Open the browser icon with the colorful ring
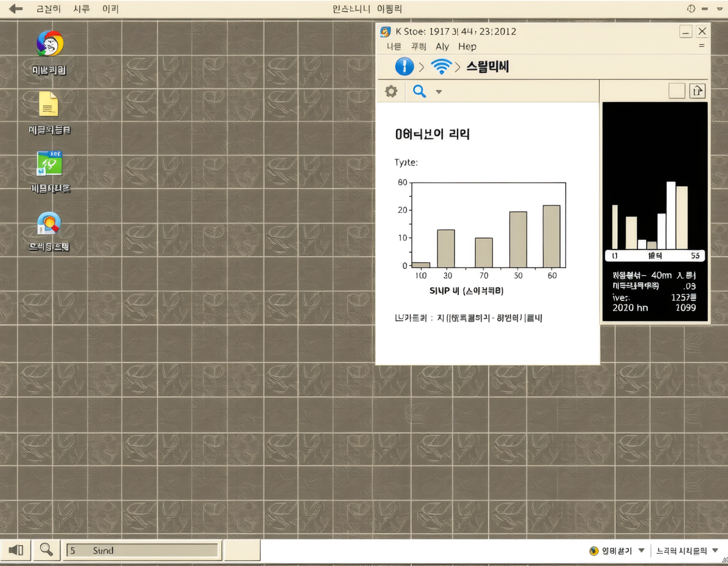 click(x=50, y=44)
